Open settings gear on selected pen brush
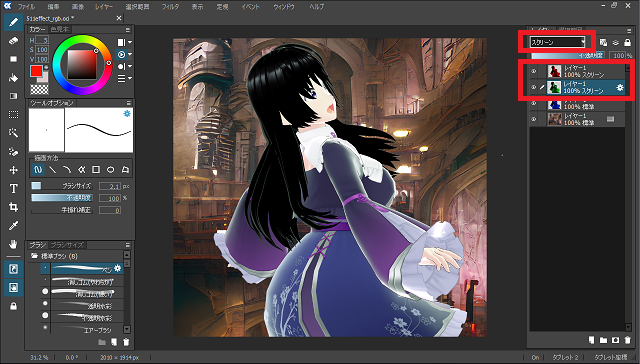The image size is (640, 364). coord(118,268)
